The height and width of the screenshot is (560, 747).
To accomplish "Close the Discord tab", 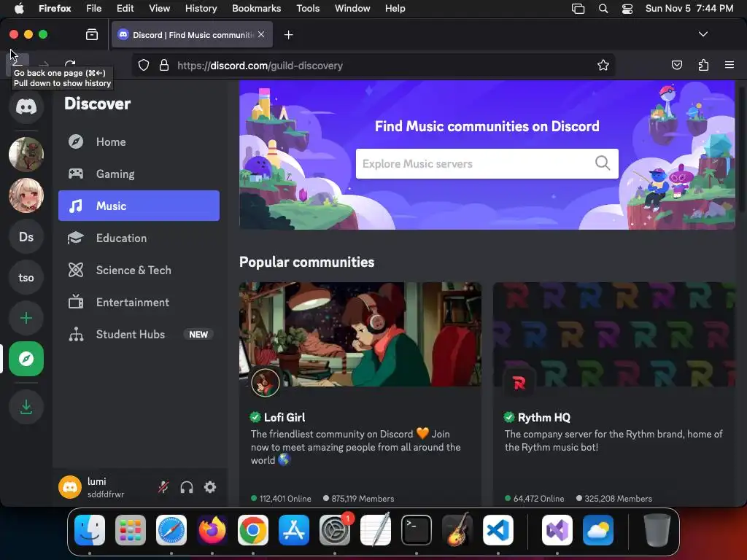I will click(x=261, y=34).
